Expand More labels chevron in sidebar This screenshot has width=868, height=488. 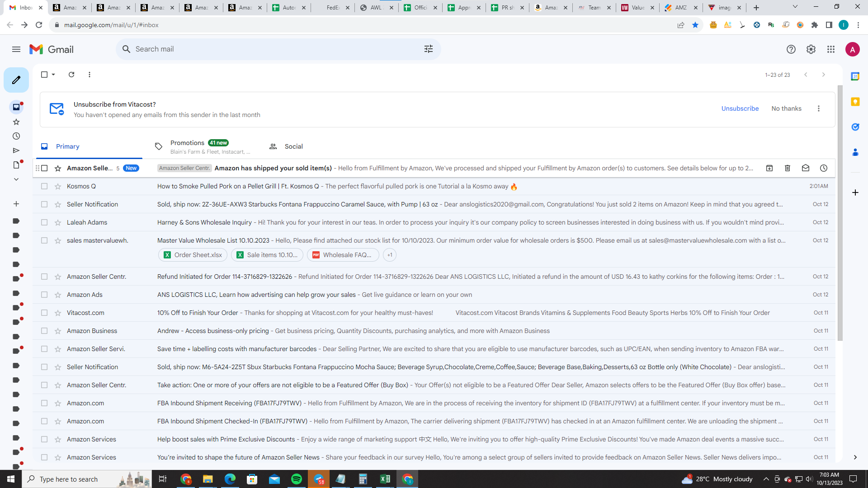(16, 179)
